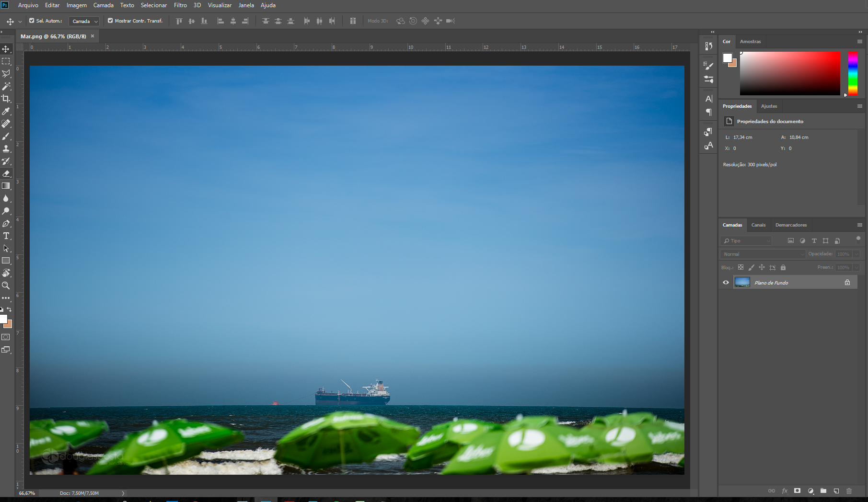Click the create new layer icon
Screen dimensions: 868x502
[836, 491]
